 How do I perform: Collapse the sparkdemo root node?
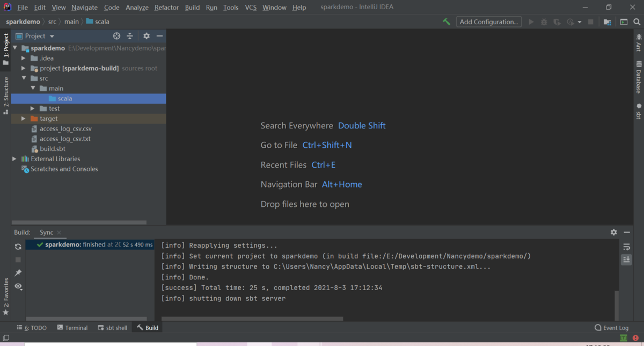[x=15, y=48]
